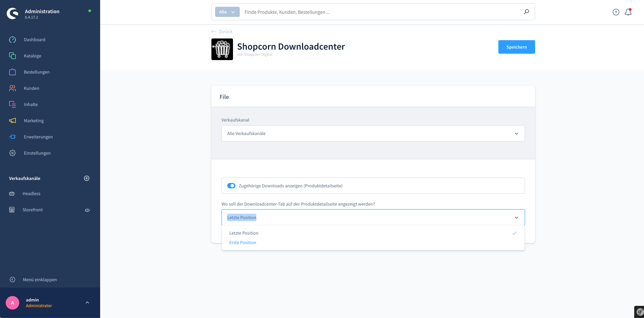Open the Verkaufskanal dropdown
This screenshot has width=644, height=318.
click(373, 133)
